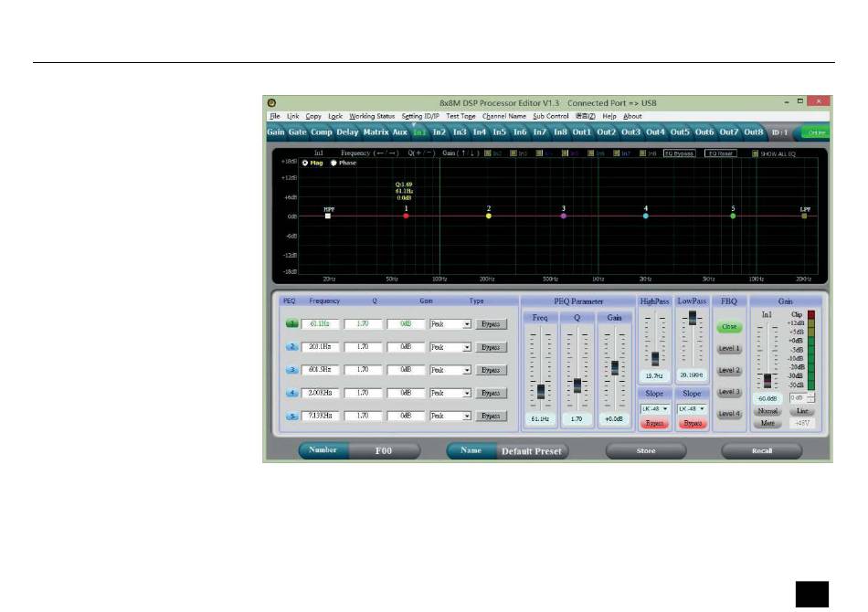Click the application icon in title bar
Viewport: 868px width, 612px height.
(x=271, y=103)
